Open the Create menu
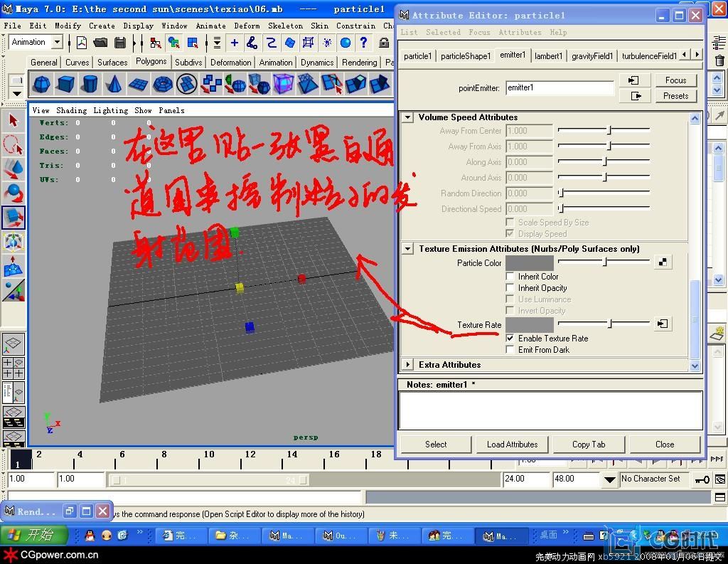 pos(102,26)
